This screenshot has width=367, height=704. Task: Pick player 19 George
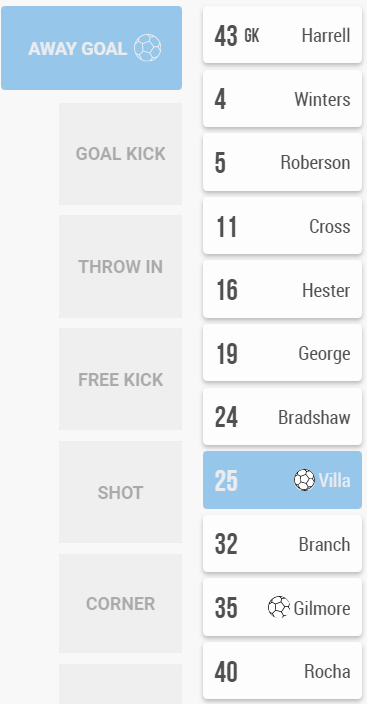click(283, 353)
